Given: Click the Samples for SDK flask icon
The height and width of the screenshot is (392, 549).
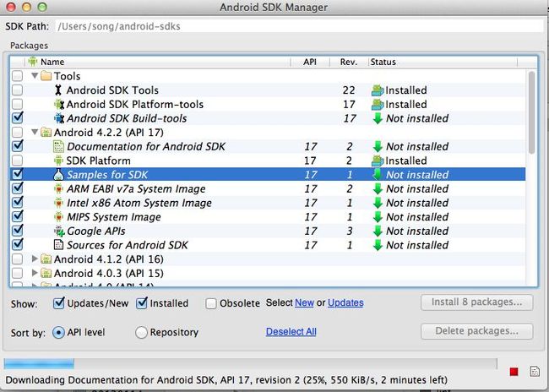Looking at the screenshot, I should [58, 174].
